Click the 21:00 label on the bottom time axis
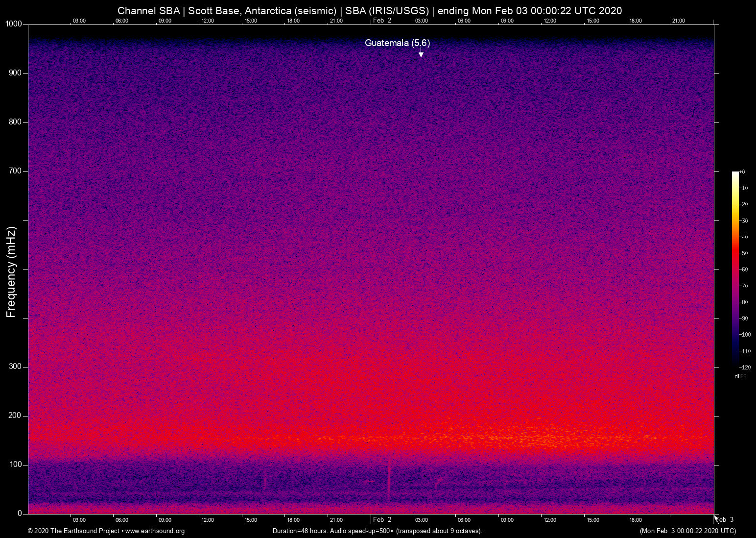The image size is (756, 538). tap(336, 520)
